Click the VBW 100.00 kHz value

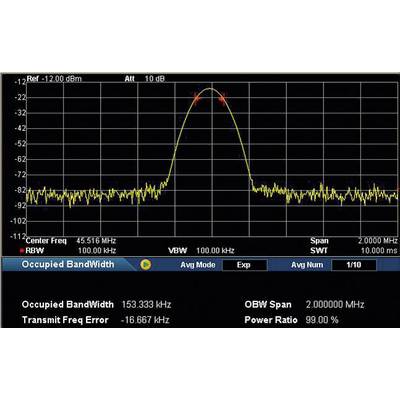[215, 250]
